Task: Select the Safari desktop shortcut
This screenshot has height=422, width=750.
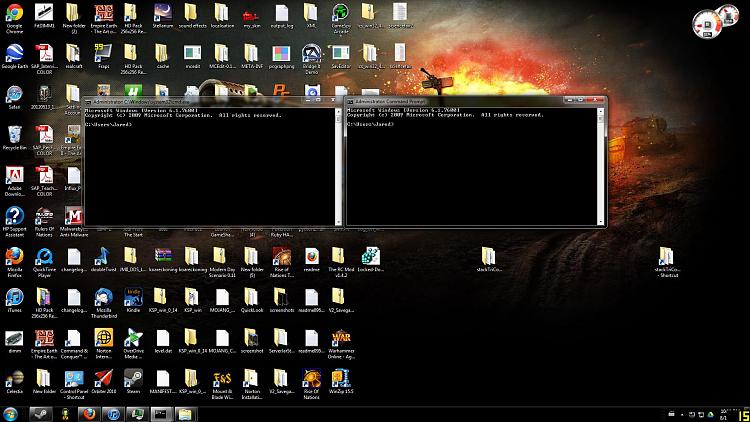Action: [14, 98]
